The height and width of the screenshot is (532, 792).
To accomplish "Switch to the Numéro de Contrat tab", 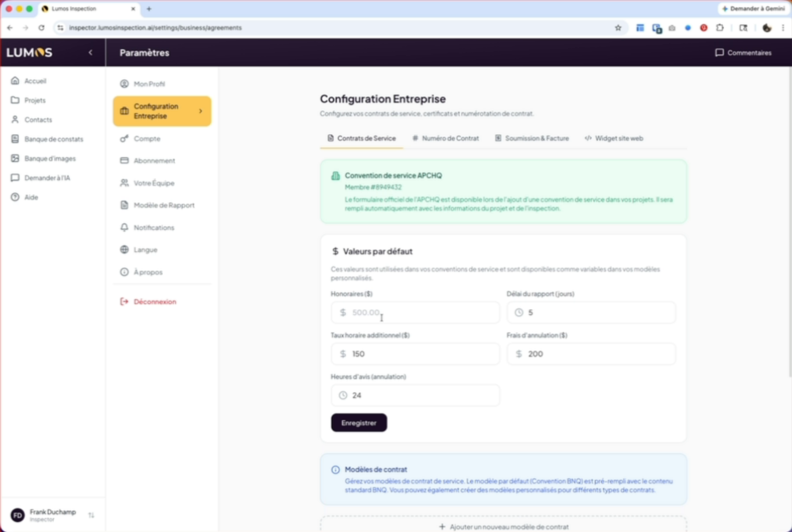I will (445, 138).
